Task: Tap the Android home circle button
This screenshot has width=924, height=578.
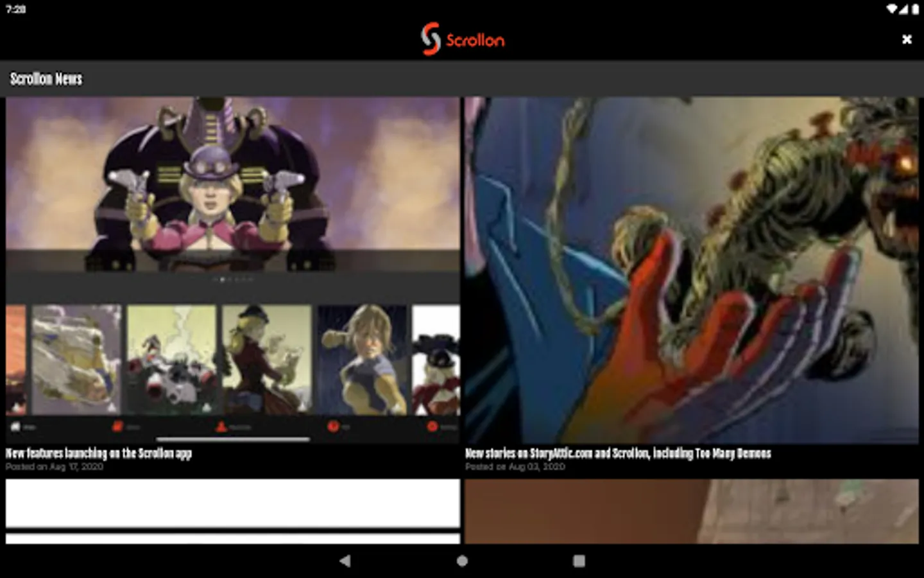Action: (x=462, y=561)
